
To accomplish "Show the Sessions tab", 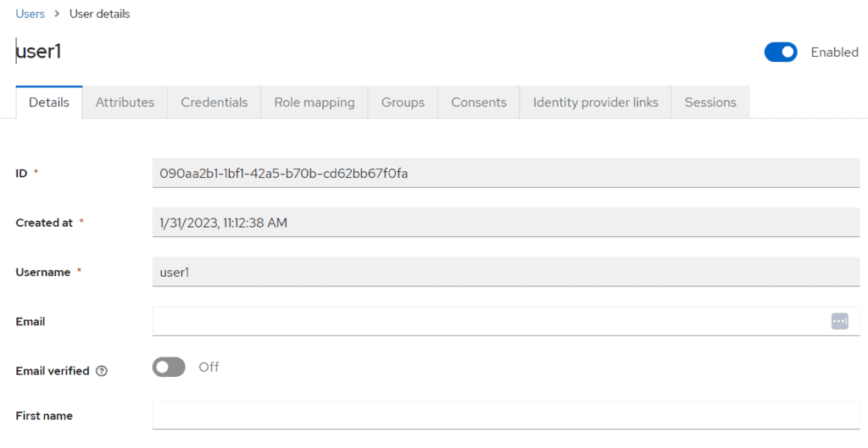I will click(710, 102).
